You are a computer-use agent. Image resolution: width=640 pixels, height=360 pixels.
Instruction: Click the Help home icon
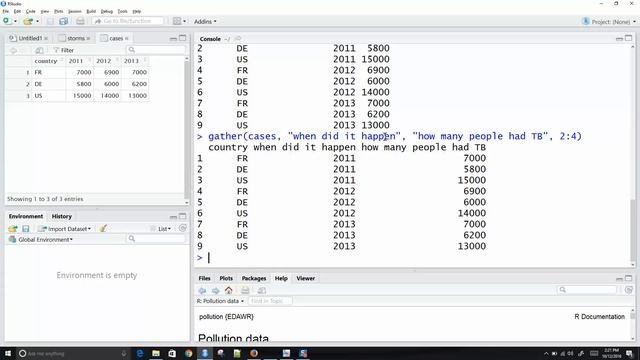point(229,290)
